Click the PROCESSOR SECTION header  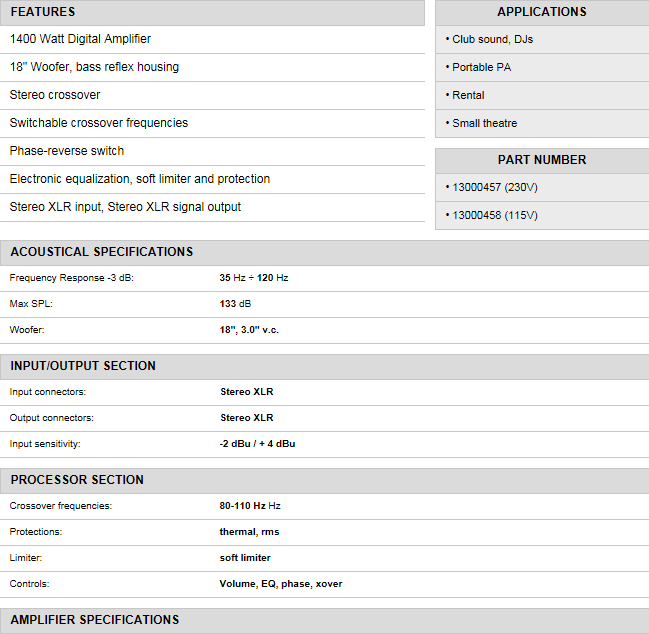coord(77,480)
